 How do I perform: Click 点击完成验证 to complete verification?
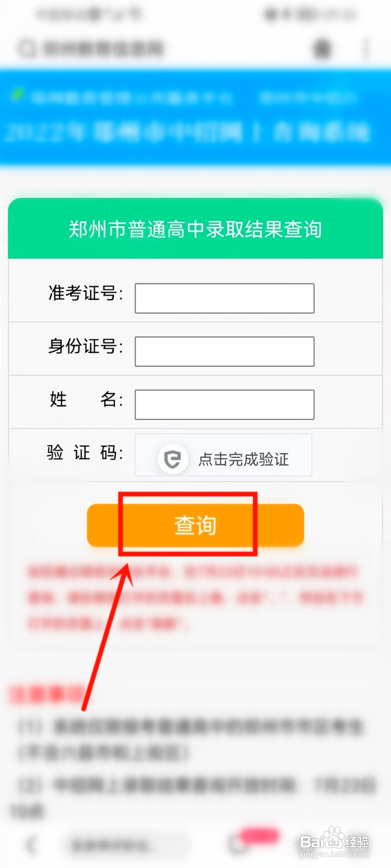[243, 459]
